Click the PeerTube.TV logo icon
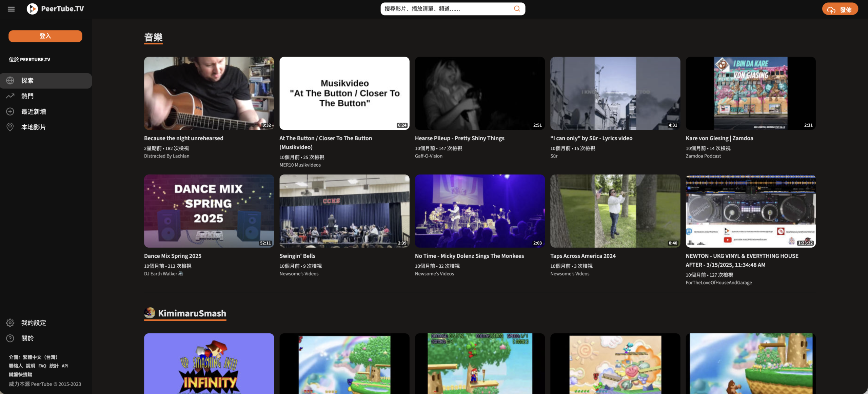This screenshot has width=868, height=394. tap(32, 9)
